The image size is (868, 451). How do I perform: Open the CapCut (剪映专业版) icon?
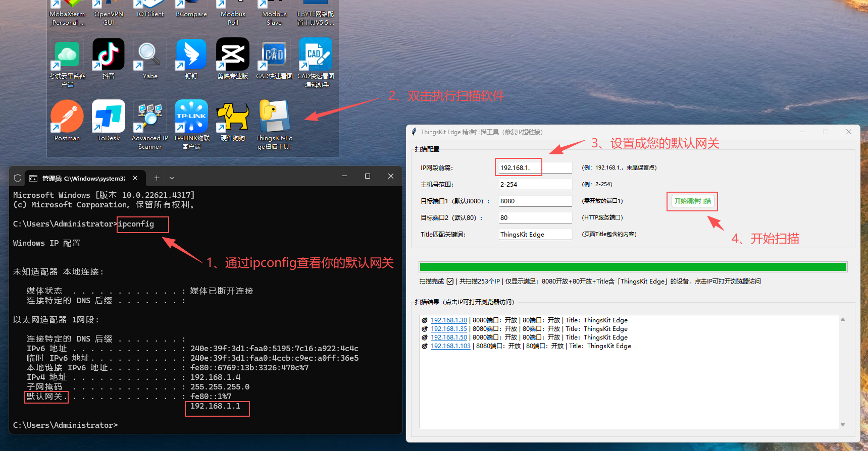(x=233, y=54)
